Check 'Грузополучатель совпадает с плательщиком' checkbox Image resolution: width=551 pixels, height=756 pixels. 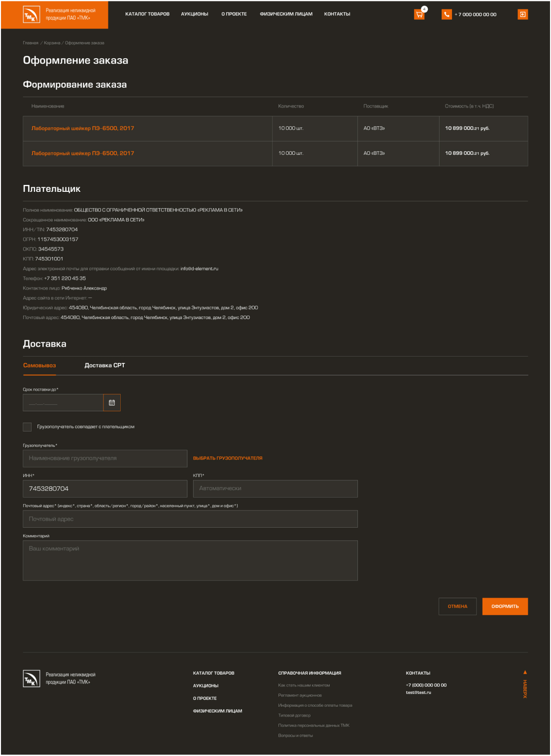pyautogui.click(x=27, y=427)
